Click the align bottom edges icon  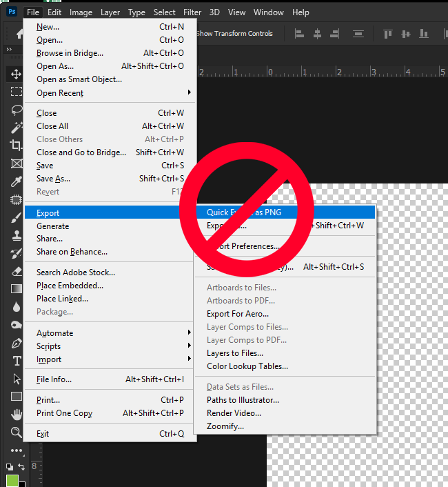[x=424, y=34]
